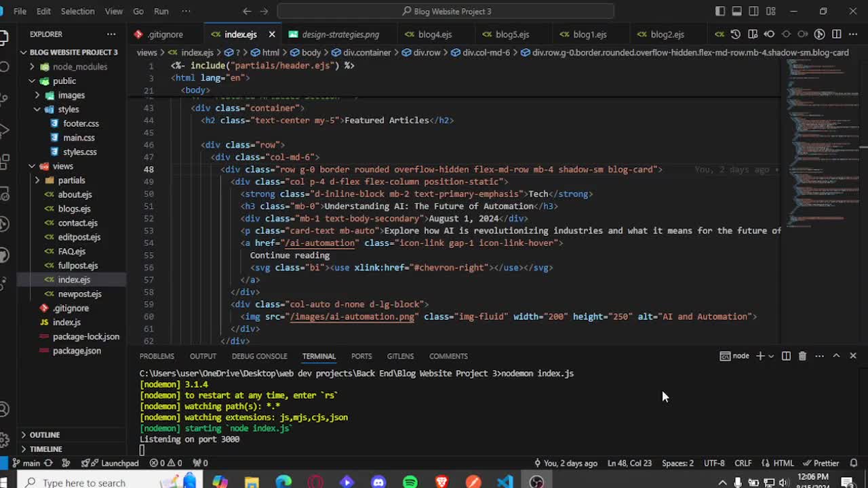Synchronize changes on the main branch
The width and height of the screenshot is (868, 488).
click(x=48, y=463)
